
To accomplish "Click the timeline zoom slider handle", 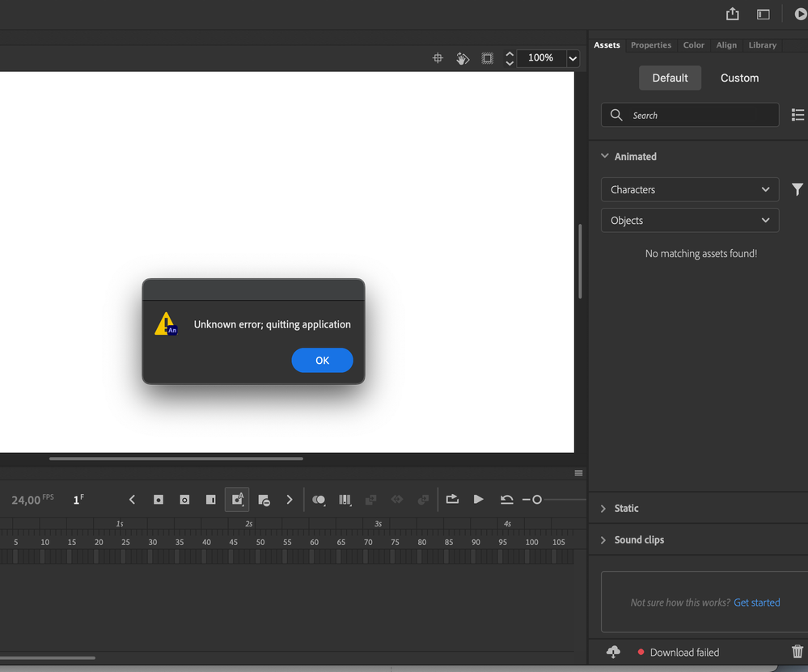I will pos(537,500).
